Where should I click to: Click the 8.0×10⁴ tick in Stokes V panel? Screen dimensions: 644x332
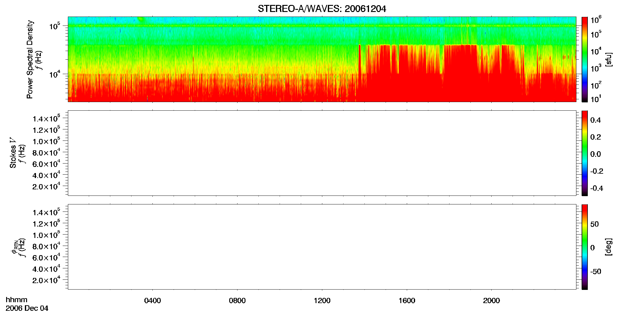point(46,152)
